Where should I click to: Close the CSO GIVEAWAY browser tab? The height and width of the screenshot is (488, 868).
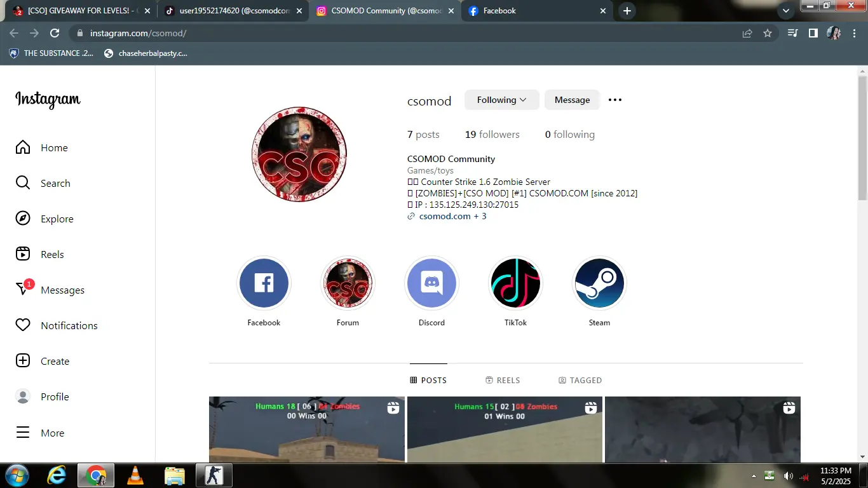point(147,11)
